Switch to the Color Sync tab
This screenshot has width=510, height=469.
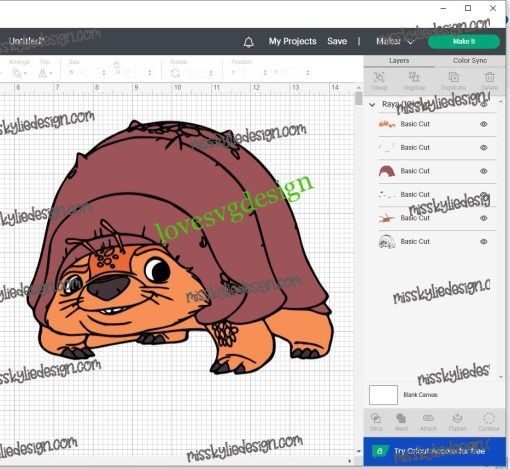point(470,60)
